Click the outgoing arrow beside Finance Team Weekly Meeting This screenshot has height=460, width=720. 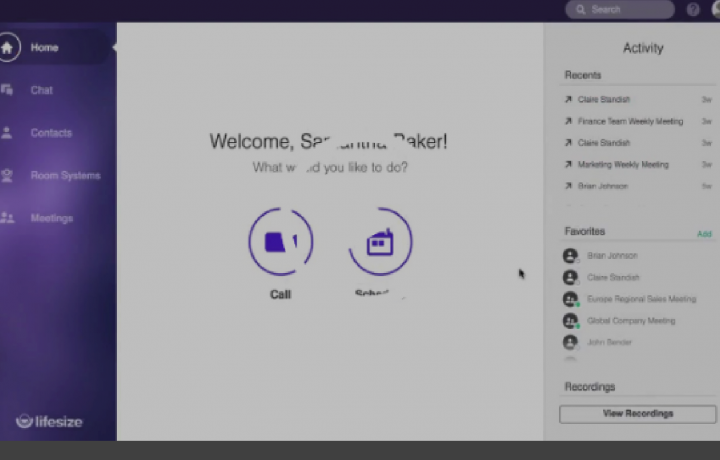click(x=568, y=121)
